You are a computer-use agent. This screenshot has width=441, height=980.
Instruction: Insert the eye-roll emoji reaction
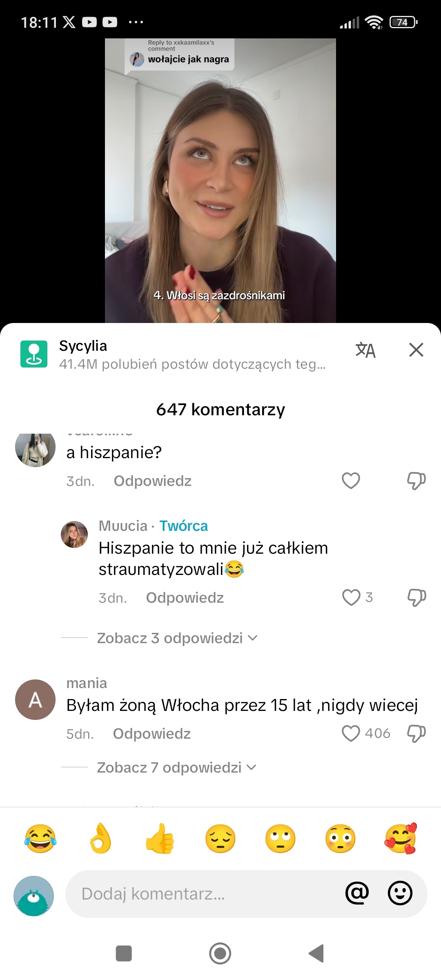pos(281,838)
